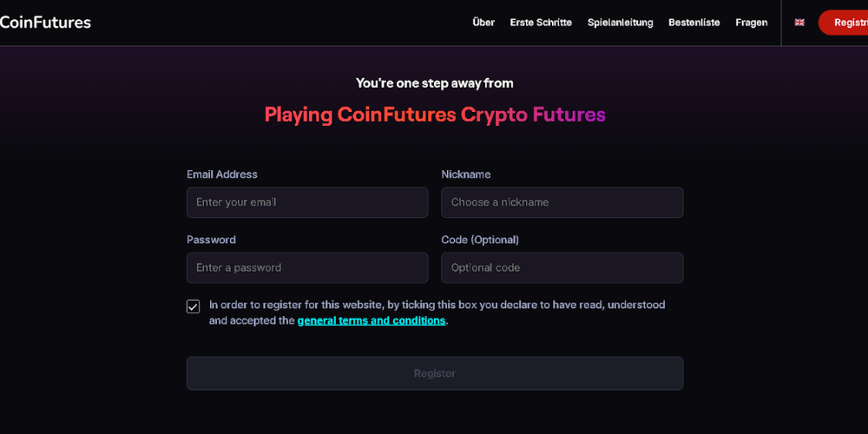Click the Code (Optional) label
Image resolution: width=868 pixels, height=434 pixels.
480,240
